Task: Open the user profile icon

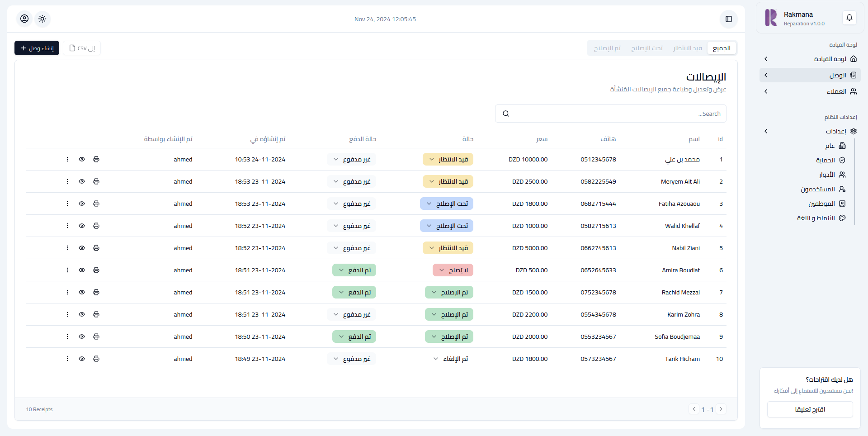Action: coord(24,19)
